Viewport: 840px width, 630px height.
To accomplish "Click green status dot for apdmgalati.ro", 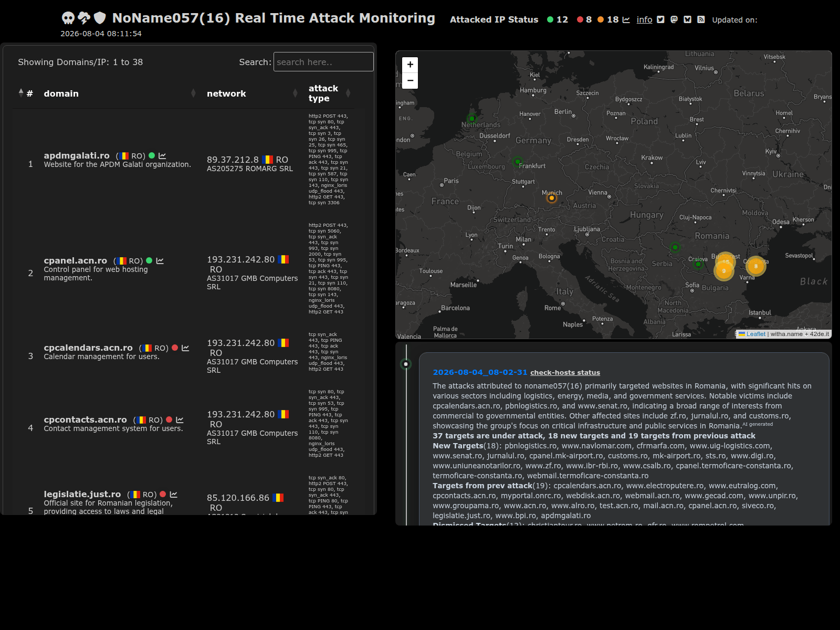I will tap(152, 155).
